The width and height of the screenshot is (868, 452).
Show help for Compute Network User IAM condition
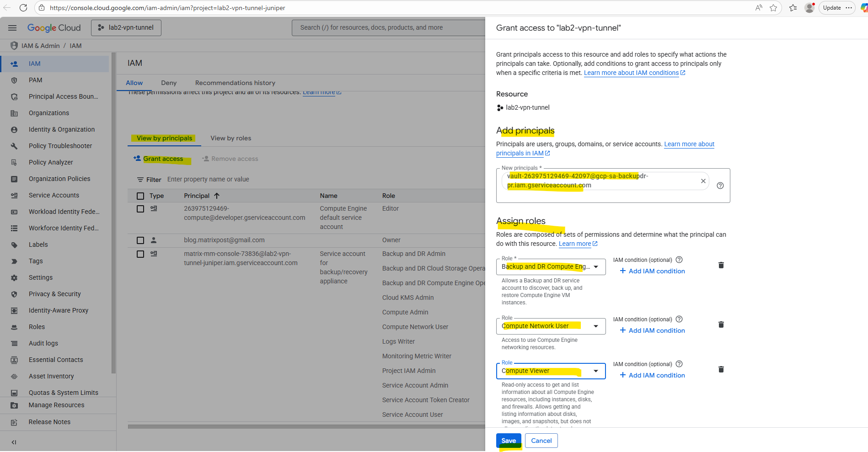[679, 319]
